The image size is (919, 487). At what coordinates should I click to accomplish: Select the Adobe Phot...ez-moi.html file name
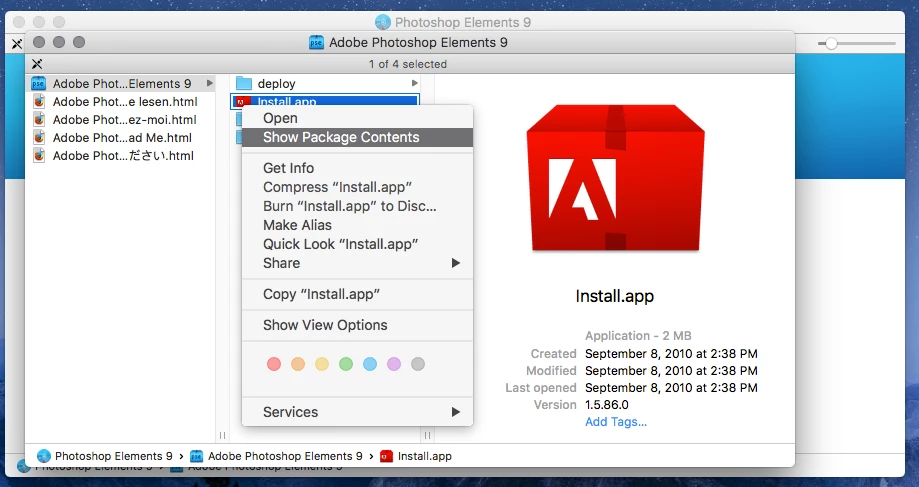pyautogui.click(x=124, y=120)
